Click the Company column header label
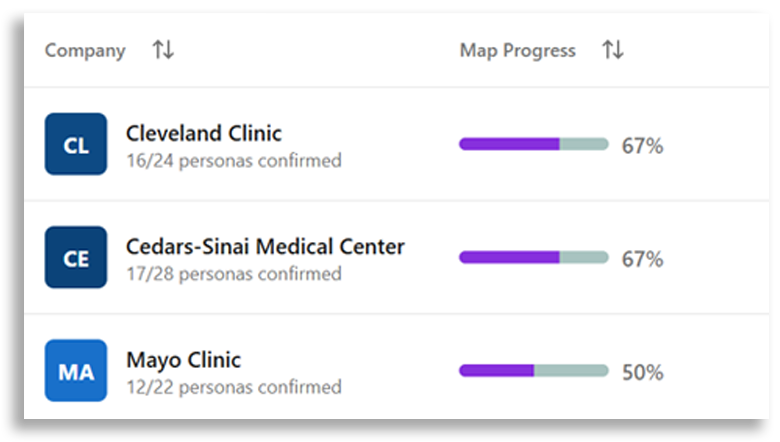The image size is (780, 442). [85, 50]
